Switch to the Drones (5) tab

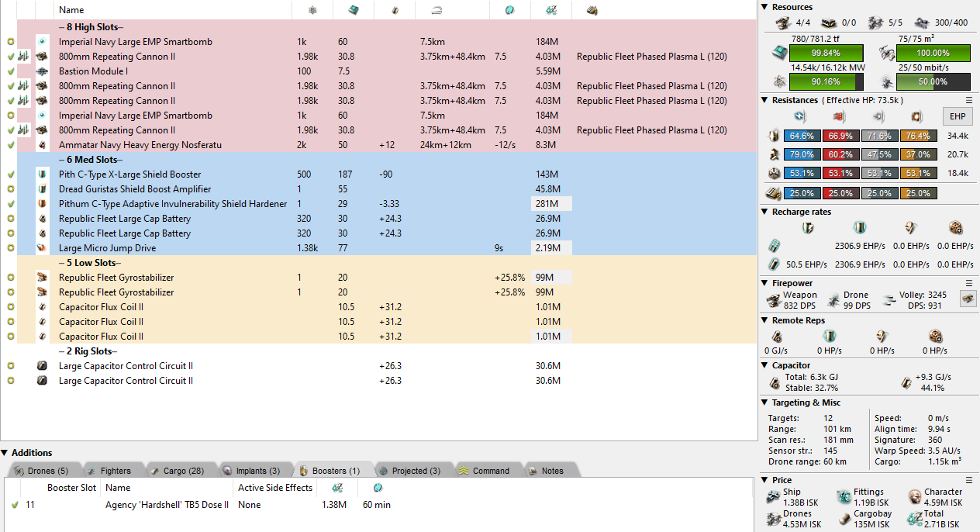pyautogui.click(x=43, y=471)
